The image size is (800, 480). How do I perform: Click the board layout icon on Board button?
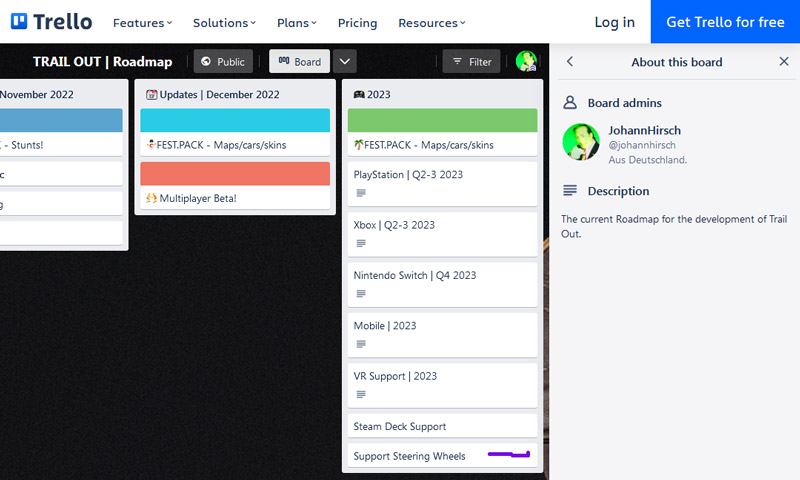coord(284,61)
